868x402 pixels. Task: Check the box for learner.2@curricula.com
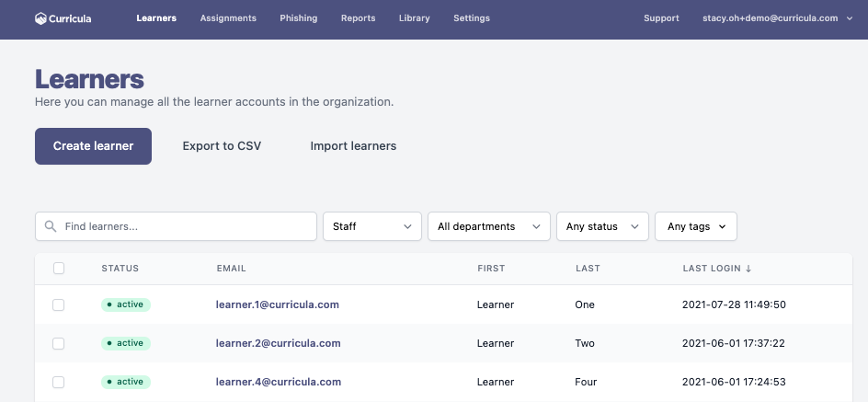coord(58,344)
